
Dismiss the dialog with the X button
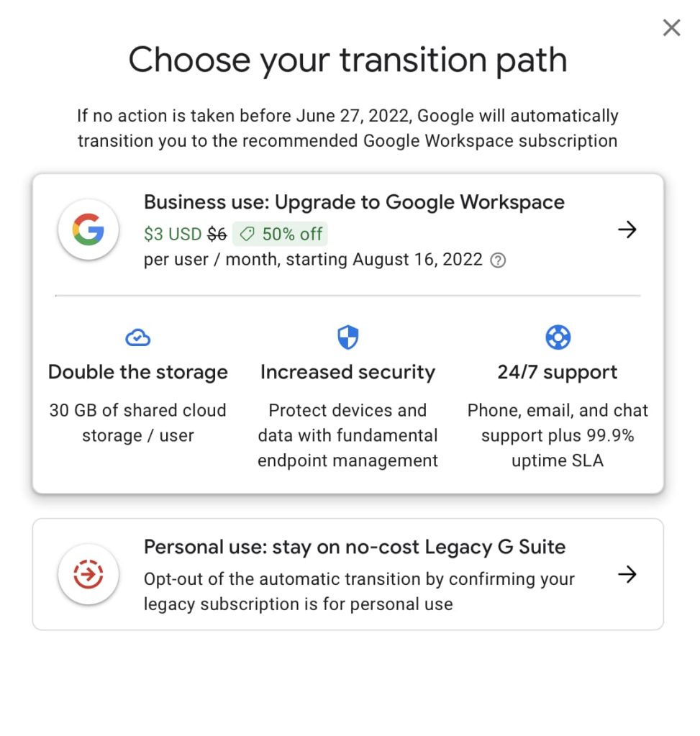[x=671, y=27]
